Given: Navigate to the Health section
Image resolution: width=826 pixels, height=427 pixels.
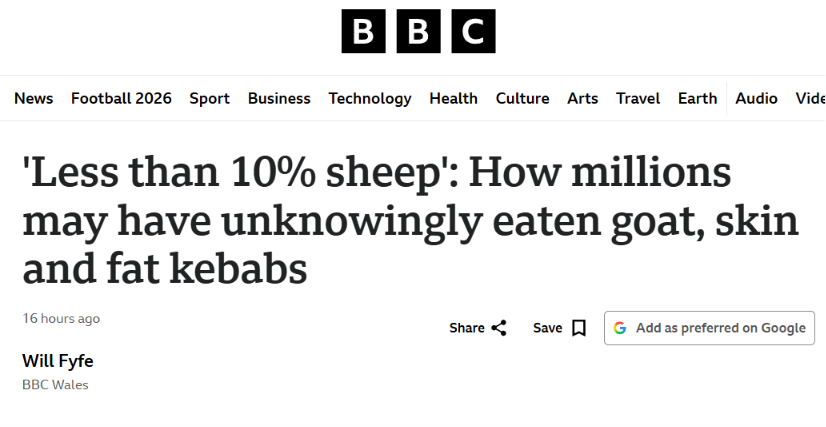Looking at the screenshot, I should click(454, 98).
